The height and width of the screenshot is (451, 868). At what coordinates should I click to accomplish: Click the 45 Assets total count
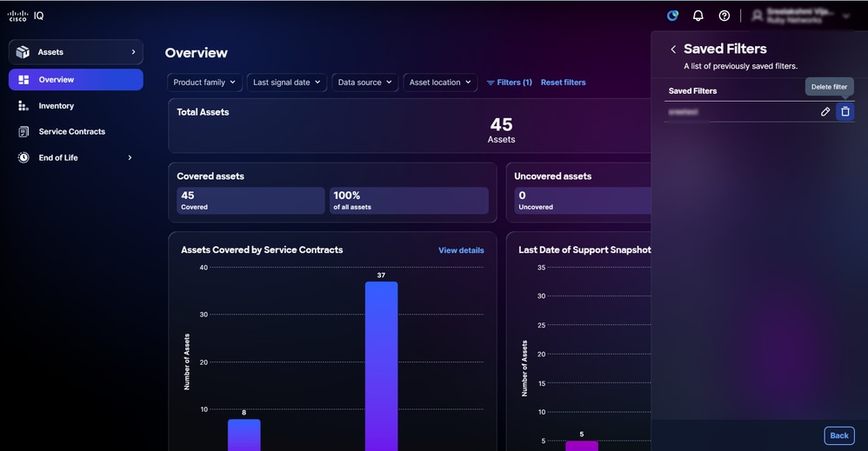tap(501, 130)
